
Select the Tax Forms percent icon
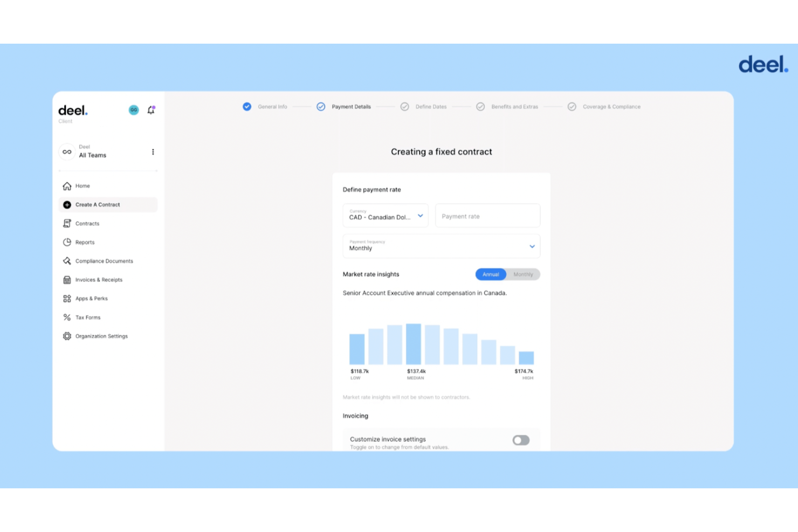click(67, 317)
